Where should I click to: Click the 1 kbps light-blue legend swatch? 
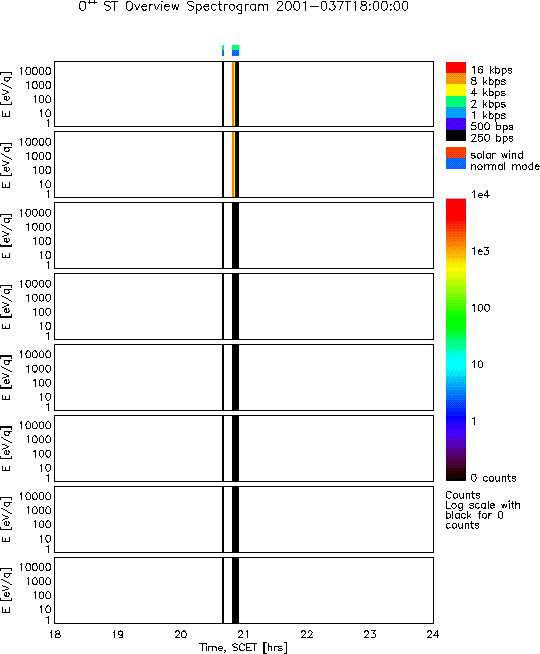[x=456, y=113]
